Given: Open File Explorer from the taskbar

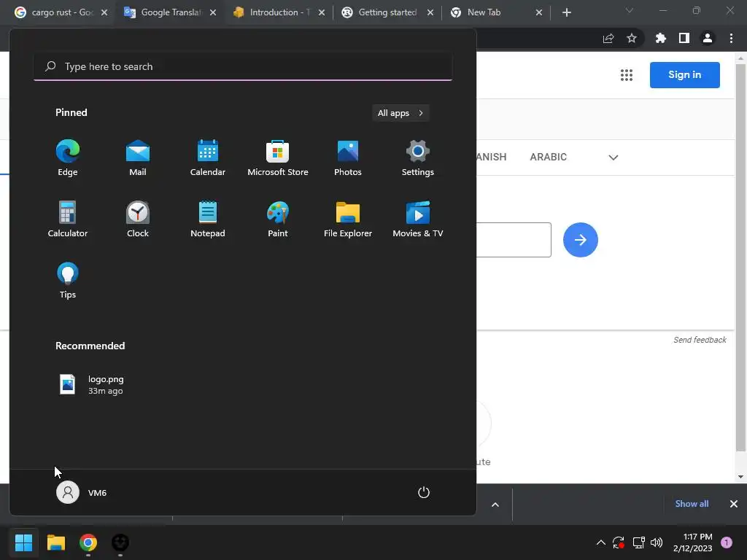Looking at the screenshot, I should 55,542.
